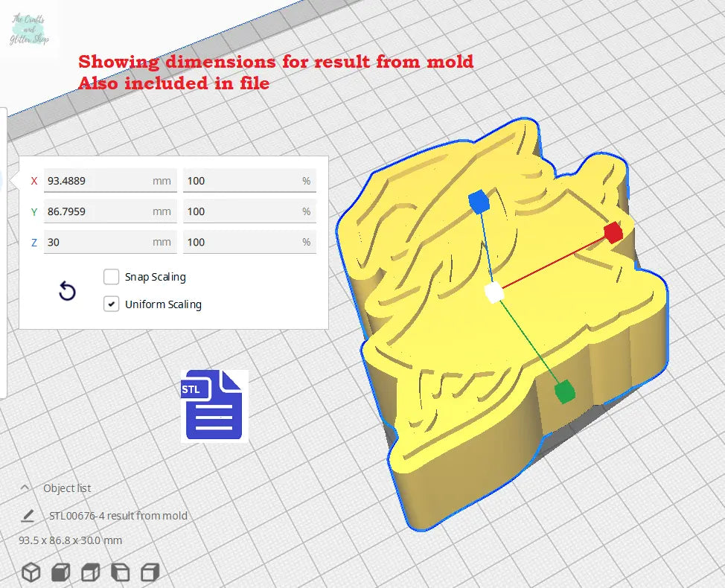Switch to front view cube icon
This screenshot has height=588, width=725.
pyautogui.click(x=60, y=572)
